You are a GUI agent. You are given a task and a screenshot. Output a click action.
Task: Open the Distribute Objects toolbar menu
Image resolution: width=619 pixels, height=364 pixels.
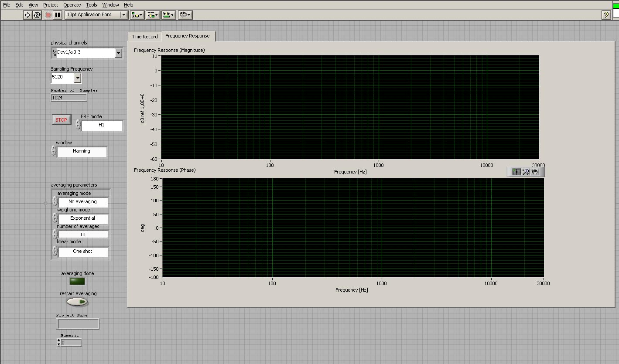click(153, 15)
